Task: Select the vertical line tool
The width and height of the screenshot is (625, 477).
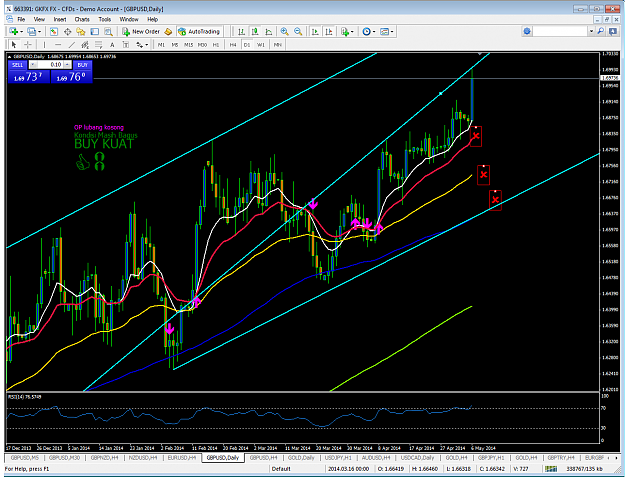Action: tap(44, 45)
